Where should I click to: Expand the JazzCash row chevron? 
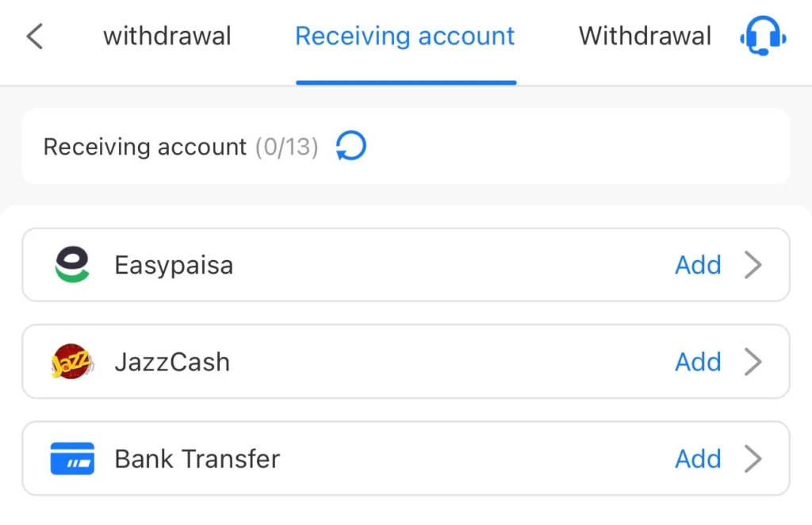(753, 362)
